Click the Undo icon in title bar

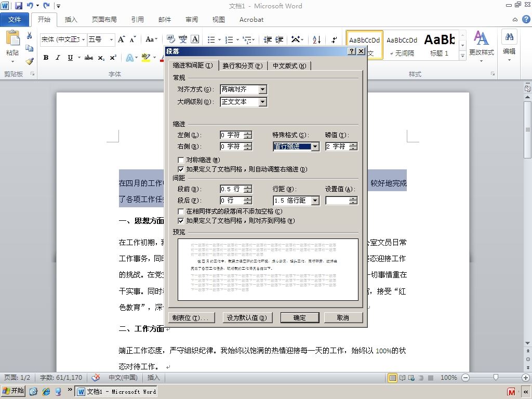[30, 5]
